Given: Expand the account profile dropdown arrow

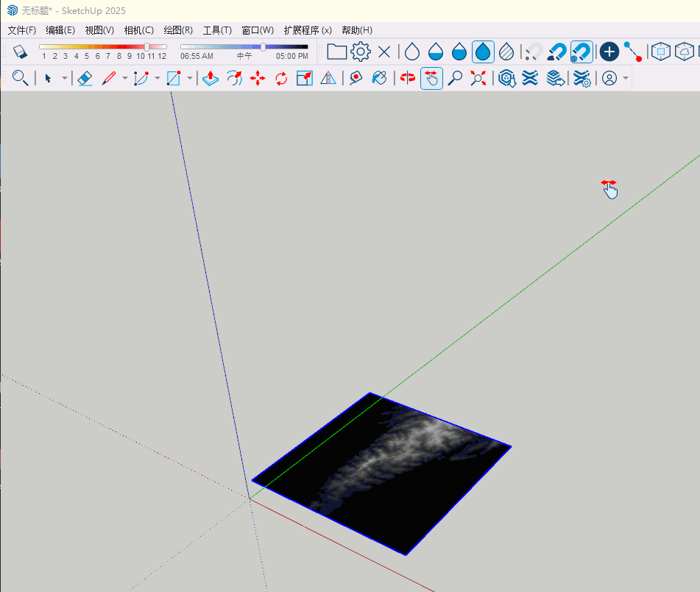Looking at the screenshot, I should 626,78.
